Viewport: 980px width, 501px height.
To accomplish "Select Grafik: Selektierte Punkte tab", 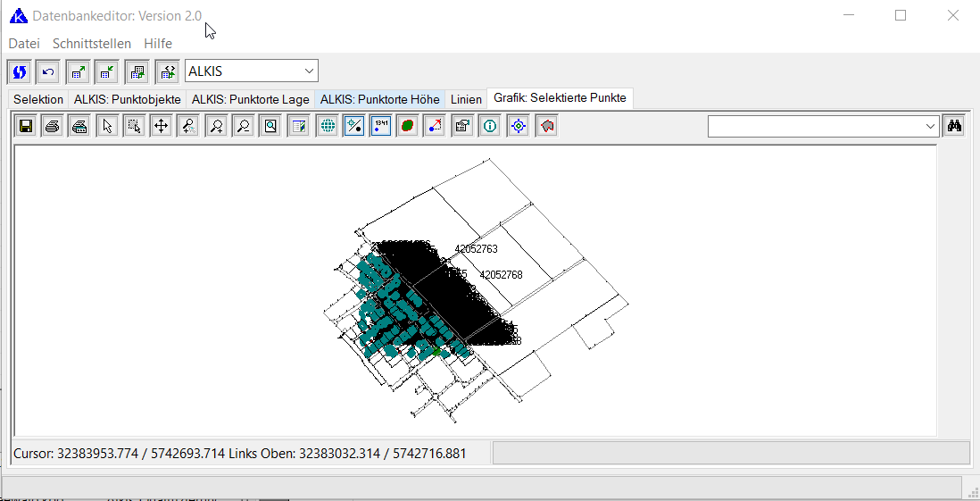I will pyautogui.click(x=561, y=98).
